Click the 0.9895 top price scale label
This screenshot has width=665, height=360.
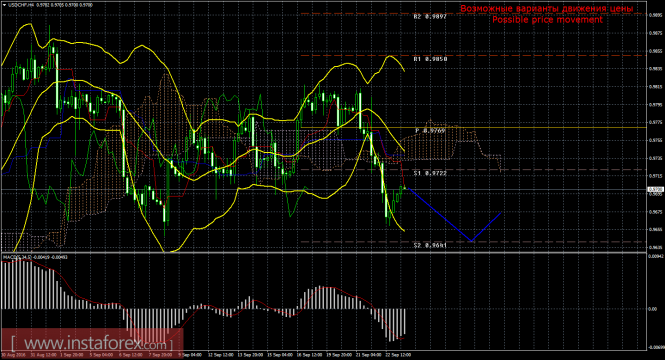coord(656,14)
